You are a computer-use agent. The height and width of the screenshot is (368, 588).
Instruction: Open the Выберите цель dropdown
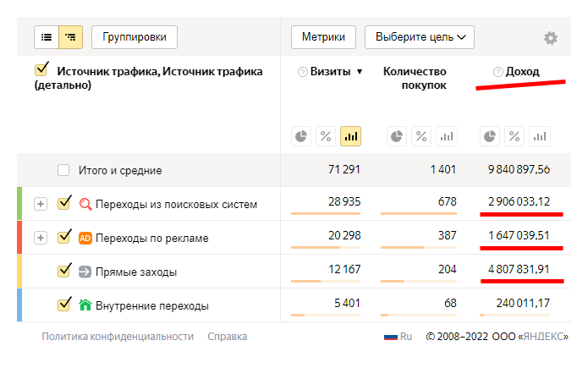pos(419,37)
